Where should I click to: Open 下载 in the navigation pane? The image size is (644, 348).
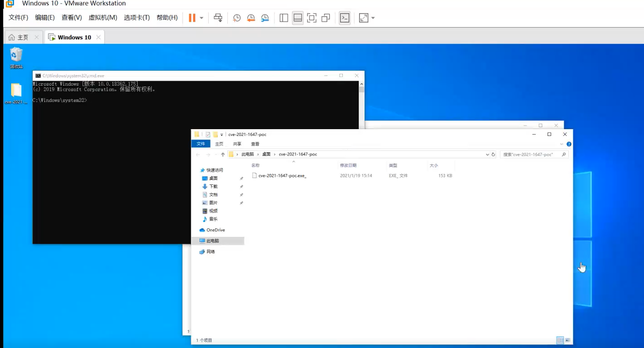point(213,187)
